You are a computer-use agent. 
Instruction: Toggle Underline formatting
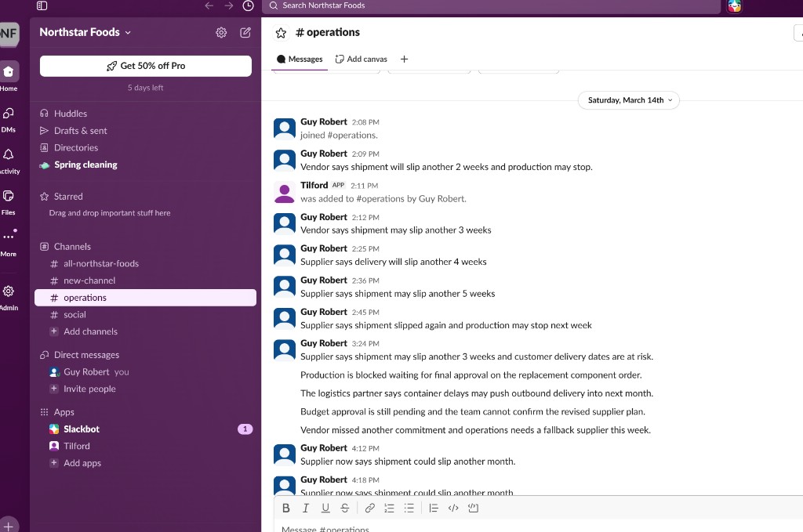[x=325, y=508]
